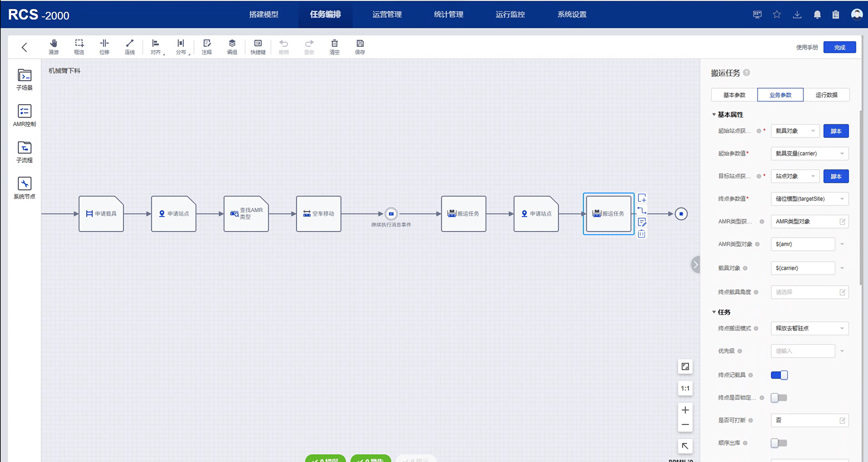Fit the canvas to screen
The image size is (868, 462).
tap(685, 366)
